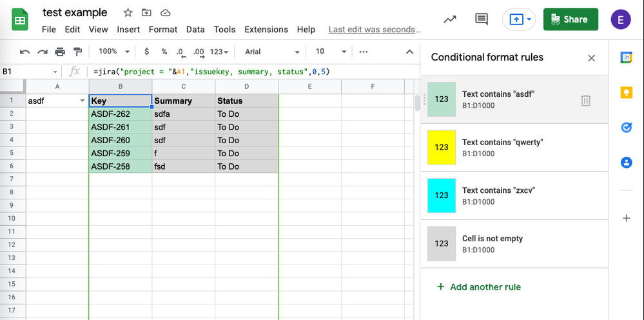The height and width of the screenshot is (320, 644).
Task: Click the yellow qwerty rule swatch
Action: pos(442,148)
